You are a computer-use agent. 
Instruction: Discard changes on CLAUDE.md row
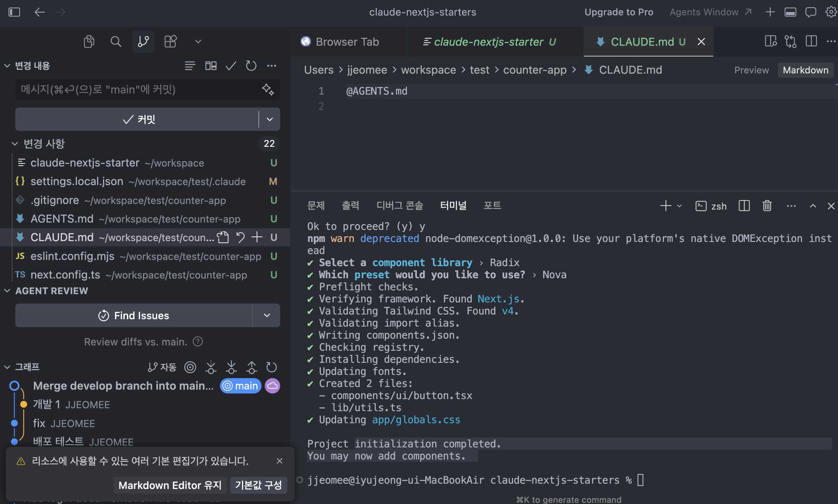[240, 237]
